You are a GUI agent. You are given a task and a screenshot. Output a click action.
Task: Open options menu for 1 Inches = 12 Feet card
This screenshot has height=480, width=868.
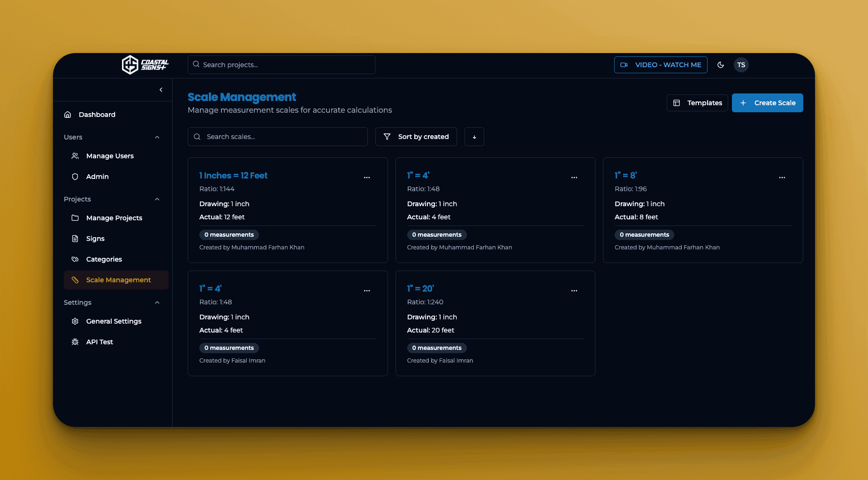(367, 178)
